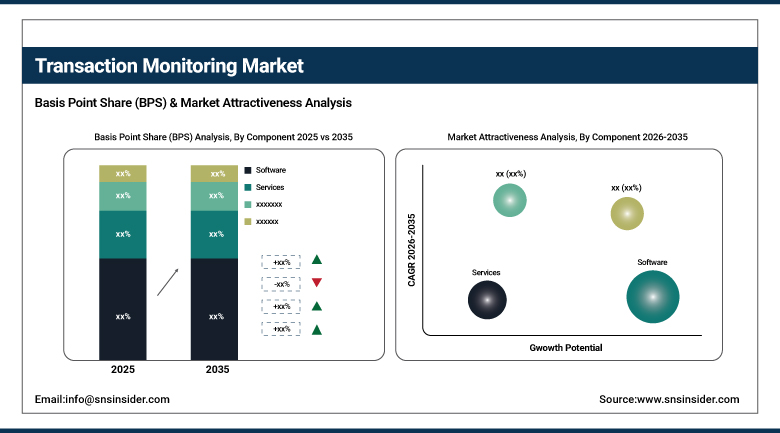The image size is (780, 433).
Task: Select the large teal Software bubble
Action: (653, 297)
